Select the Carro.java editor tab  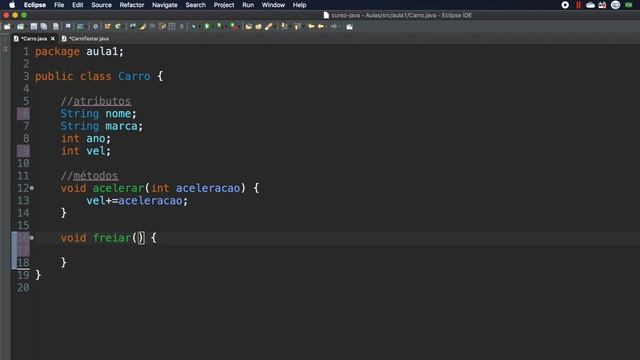point(34,38)
